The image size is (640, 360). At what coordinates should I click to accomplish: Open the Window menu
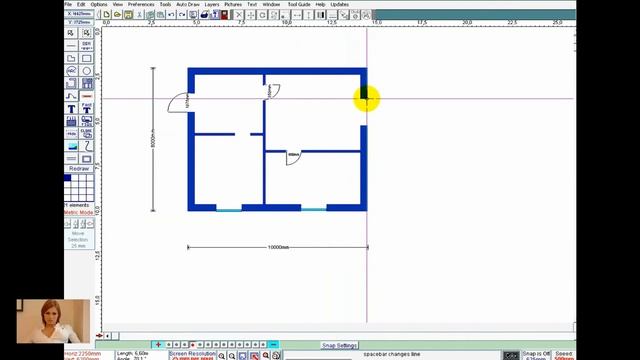pos(271,4)
